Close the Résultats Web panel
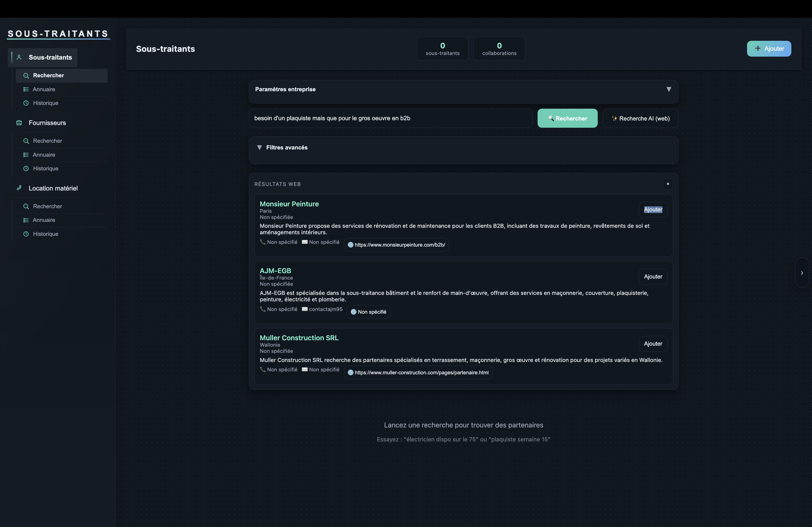This screenshot has height=527, width=812. (668, 184)
